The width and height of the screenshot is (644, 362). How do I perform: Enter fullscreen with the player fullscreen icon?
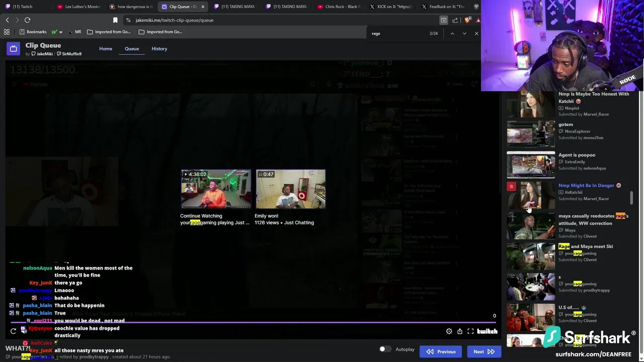pyautogui.click(x=470, y=331)
